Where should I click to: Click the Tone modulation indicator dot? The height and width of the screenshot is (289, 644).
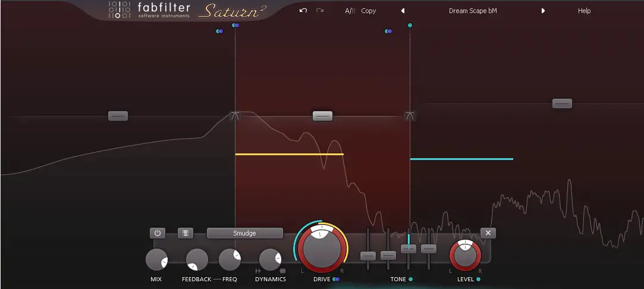tap(411, 279)
